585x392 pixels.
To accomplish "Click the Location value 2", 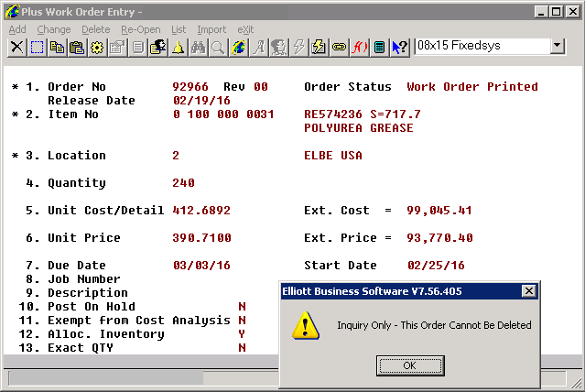I will point(176,156).
